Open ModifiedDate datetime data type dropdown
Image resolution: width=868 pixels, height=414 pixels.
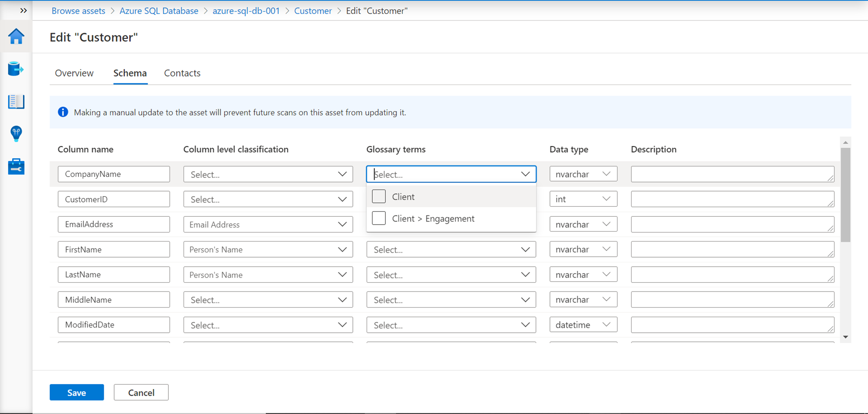pos(583,325)
